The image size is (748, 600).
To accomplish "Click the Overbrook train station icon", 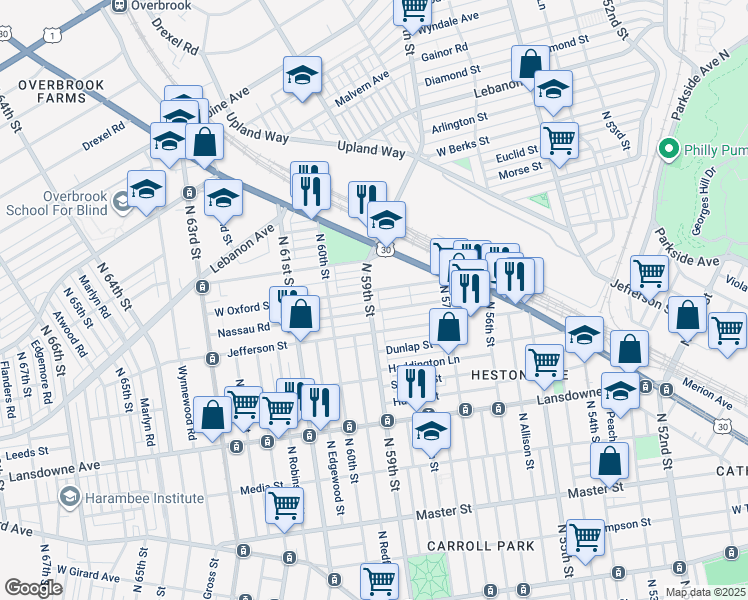I will pyautogui.click(x=119, y=5).
